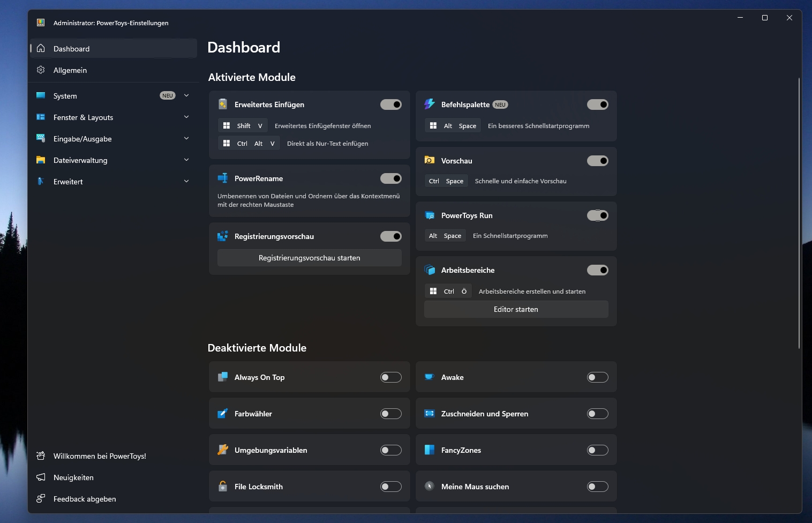Enable the Umgebungsvariablen toggle
812x523 pixels.
click(x=391, y=450)
